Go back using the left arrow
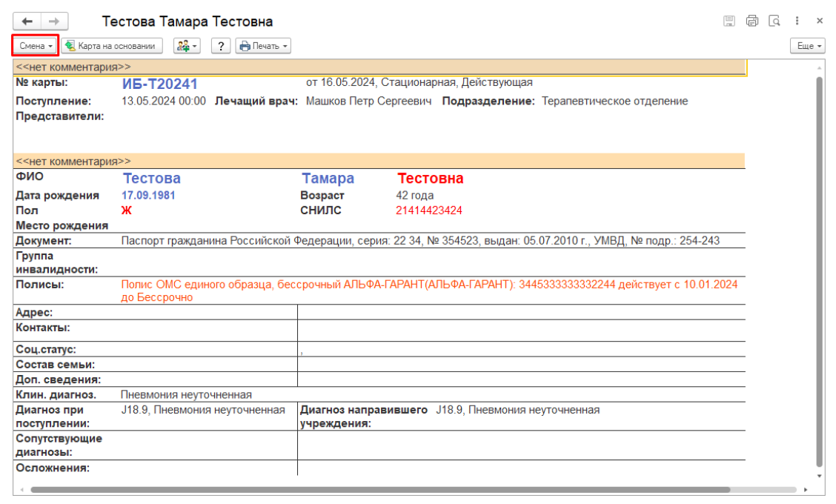This screenshot has height=504, width=836. coord(28,21)
